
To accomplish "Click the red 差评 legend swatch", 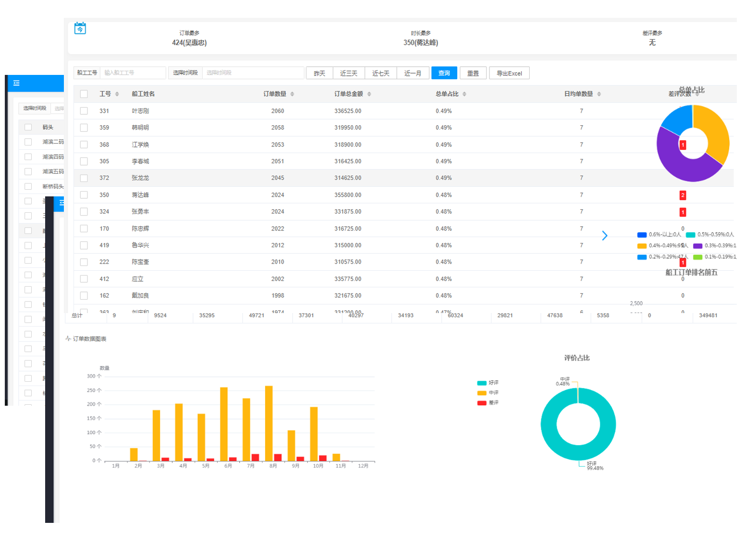I will click(x=482, y=403).
